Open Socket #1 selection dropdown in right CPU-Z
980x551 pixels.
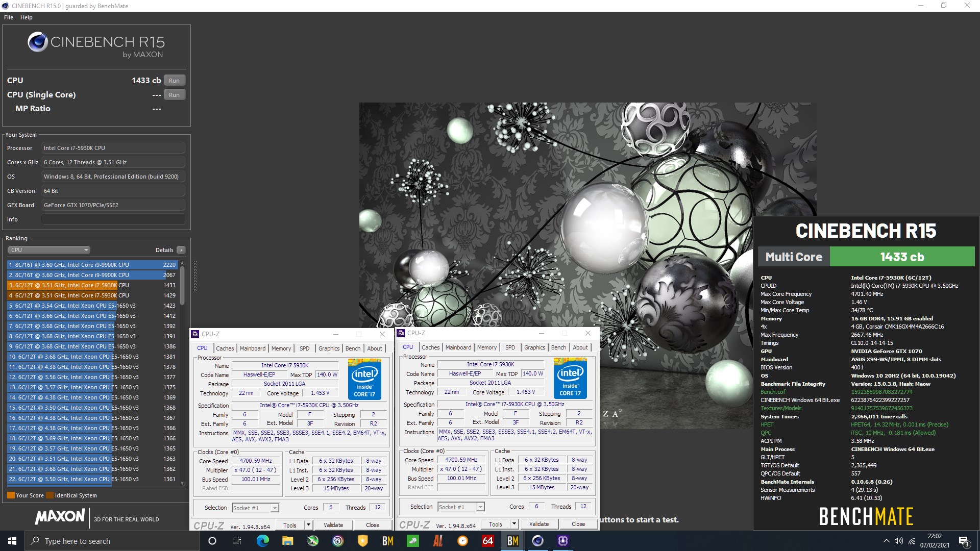point(461,507)
